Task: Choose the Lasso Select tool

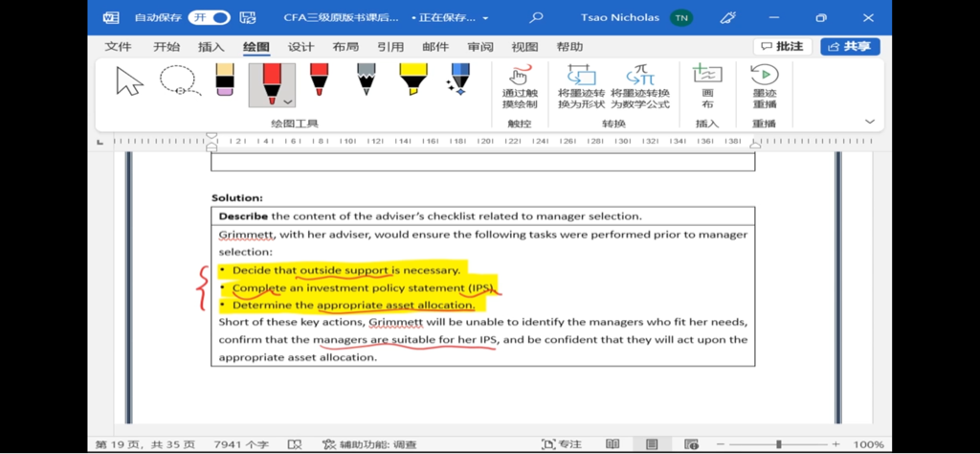Action: coord(179,81)
